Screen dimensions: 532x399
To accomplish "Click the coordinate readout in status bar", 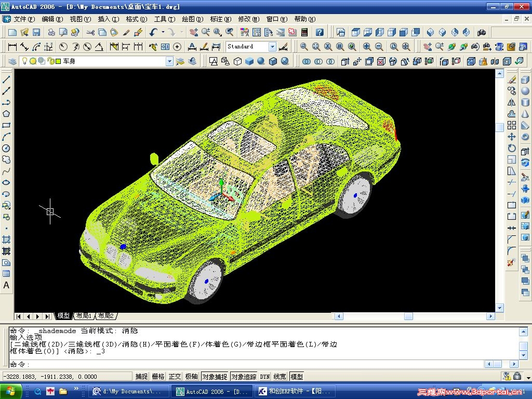I will click(67, 377).
